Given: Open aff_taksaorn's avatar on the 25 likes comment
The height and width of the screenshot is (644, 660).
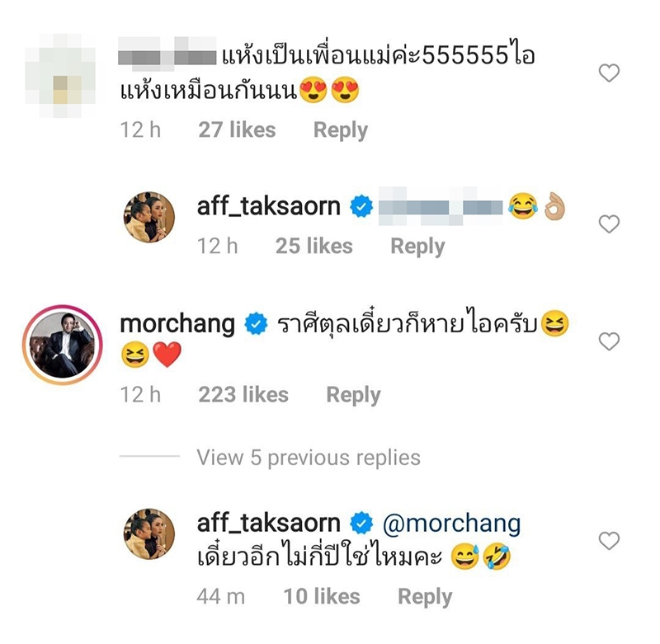Looking at the screenshot, I should (x=149, y=217).
